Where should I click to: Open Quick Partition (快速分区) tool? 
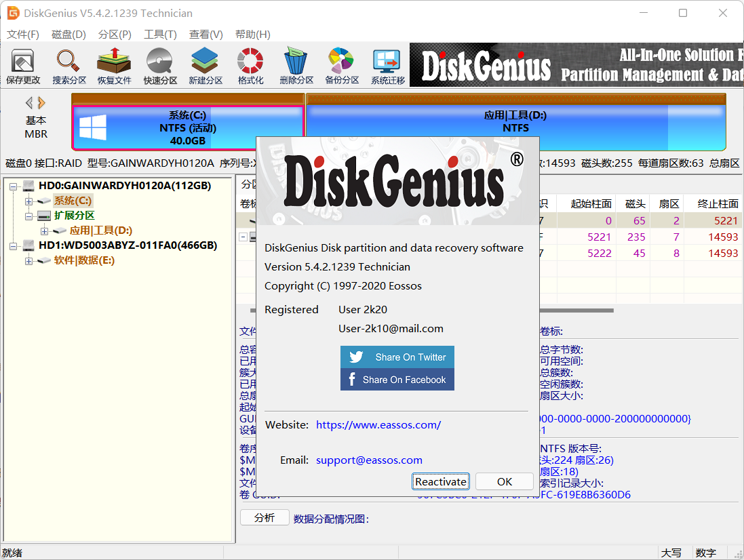pos(160,66)
